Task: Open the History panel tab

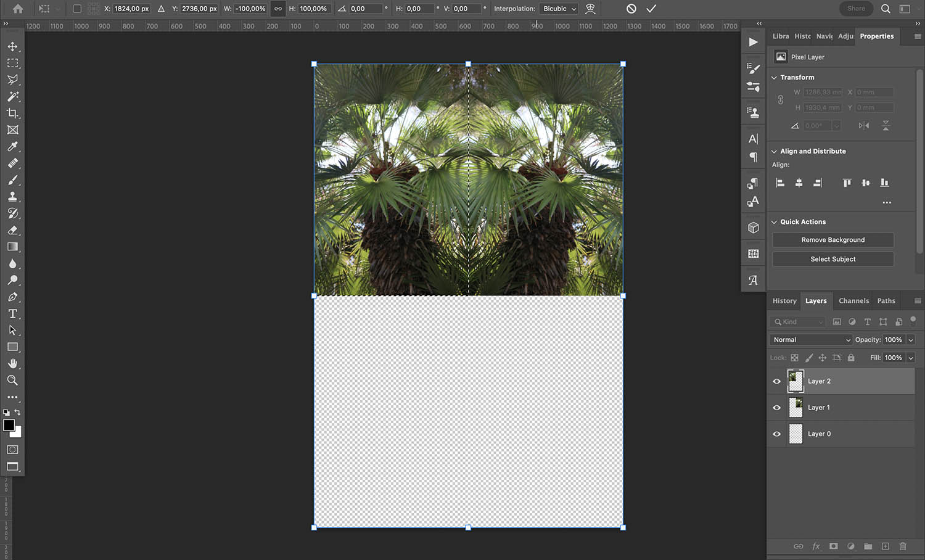Action: 783,300
